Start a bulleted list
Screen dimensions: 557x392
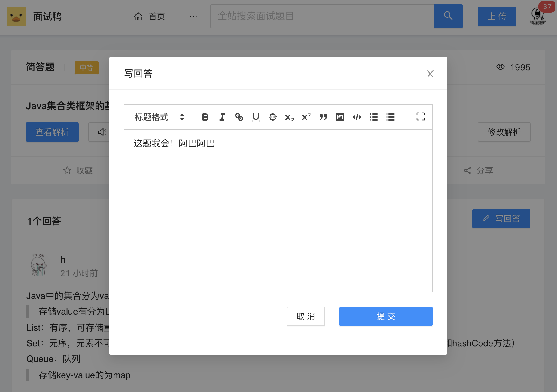[x=390, y=117]
